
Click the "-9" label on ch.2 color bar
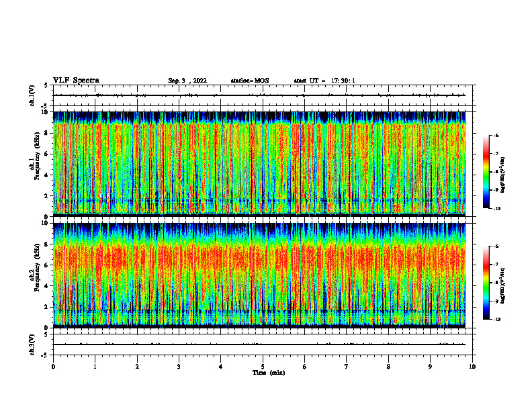(496, 301)
